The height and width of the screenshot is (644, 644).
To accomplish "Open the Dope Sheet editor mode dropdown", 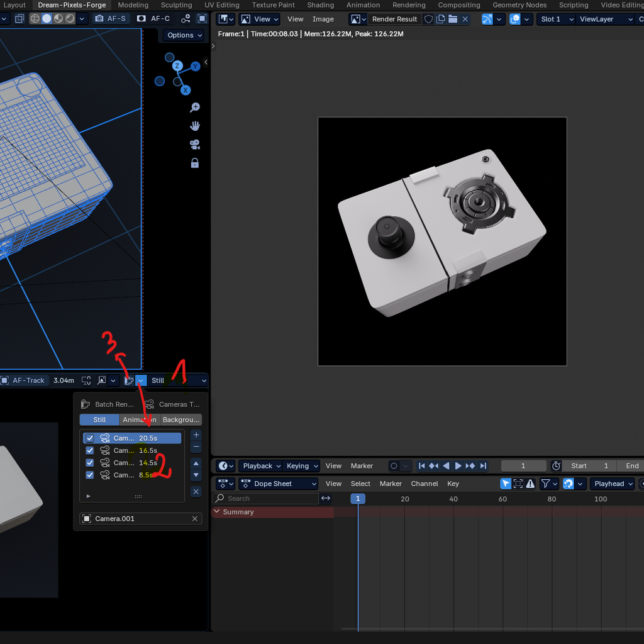I will [x=277, y=484].
